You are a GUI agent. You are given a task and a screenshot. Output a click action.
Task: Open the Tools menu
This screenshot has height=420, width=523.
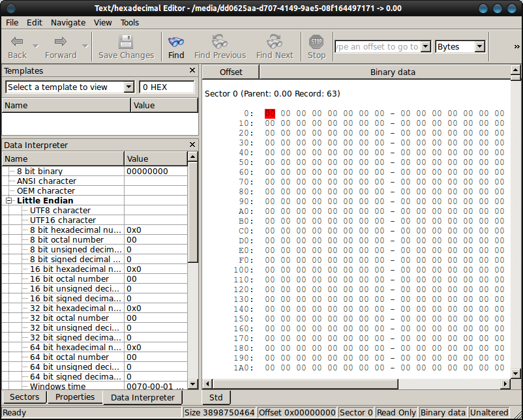click(x=130, y=22)
